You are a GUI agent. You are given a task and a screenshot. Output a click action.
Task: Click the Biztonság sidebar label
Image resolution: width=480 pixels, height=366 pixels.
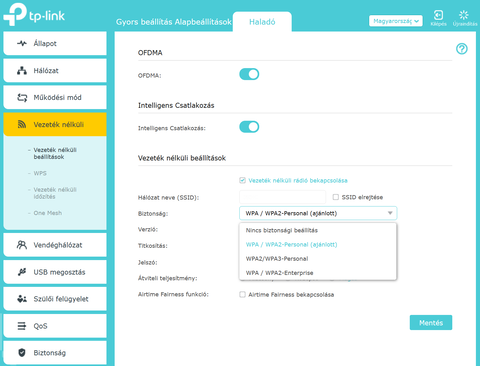50,353
